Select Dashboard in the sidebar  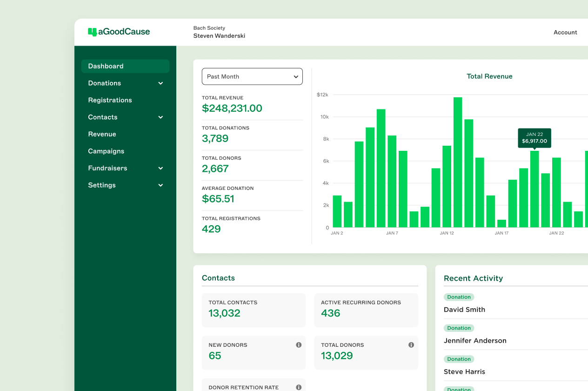click(x=125, y=66)
